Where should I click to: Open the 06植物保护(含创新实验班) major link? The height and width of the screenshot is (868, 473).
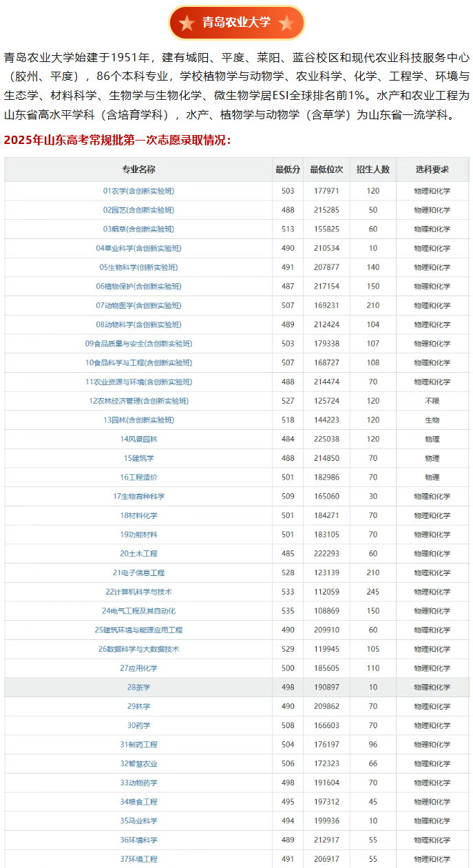point(138,286)
